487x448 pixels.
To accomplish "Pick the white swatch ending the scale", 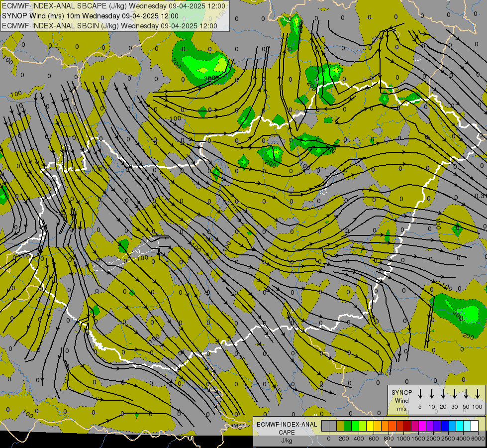I will click(x=475, y=426).
